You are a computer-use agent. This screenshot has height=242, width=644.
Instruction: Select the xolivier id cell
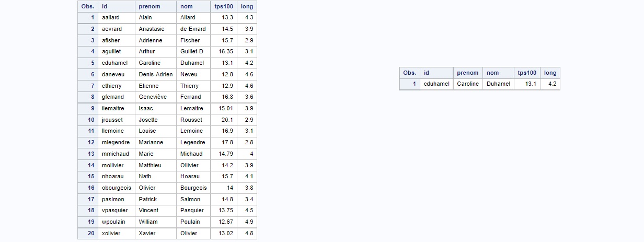point(111,233)
